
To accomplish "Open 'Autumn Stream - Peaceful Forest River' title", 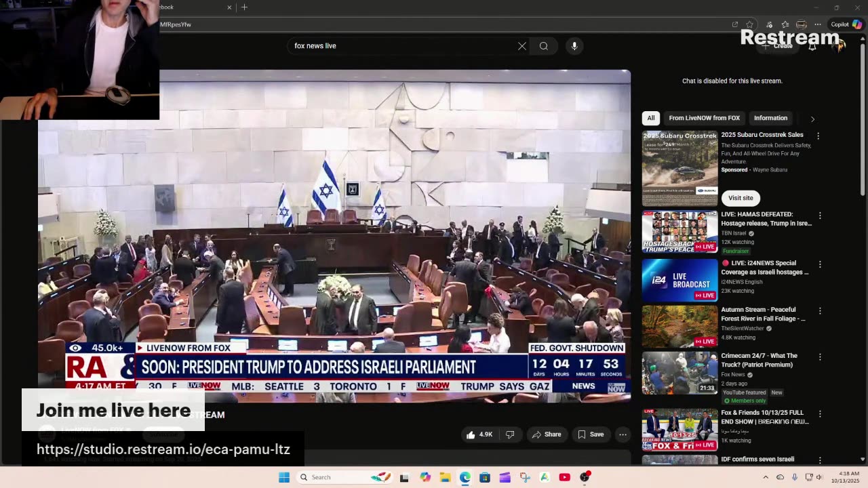I will point(763,314).
